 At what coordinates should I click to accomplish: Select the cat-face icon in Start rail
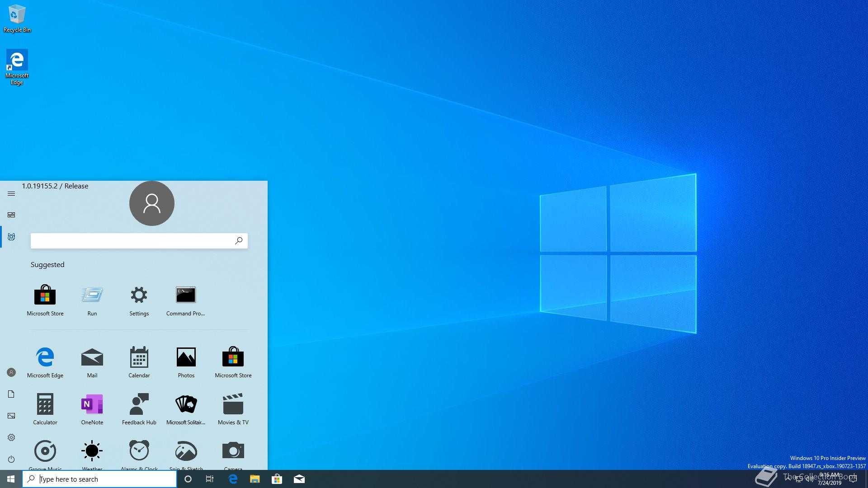[11, 237]
